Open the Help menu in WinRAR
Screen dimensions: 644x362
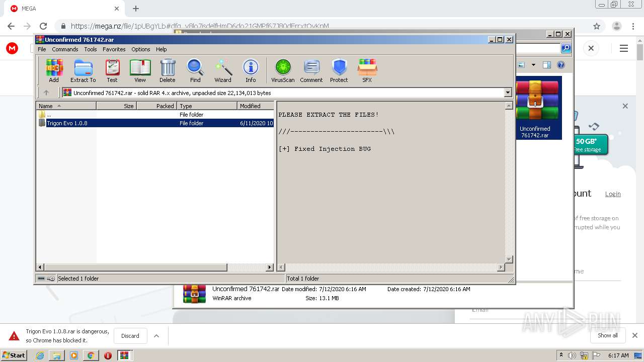pyautogui.click(x=161, y=49)
